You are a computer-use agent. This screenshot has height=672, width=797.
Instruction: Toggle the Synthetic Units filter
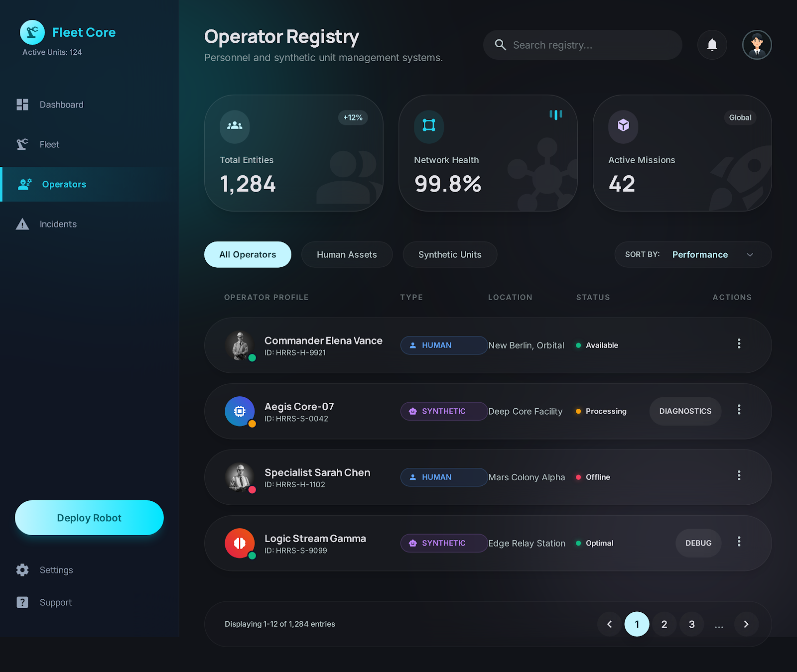[449, 254]
